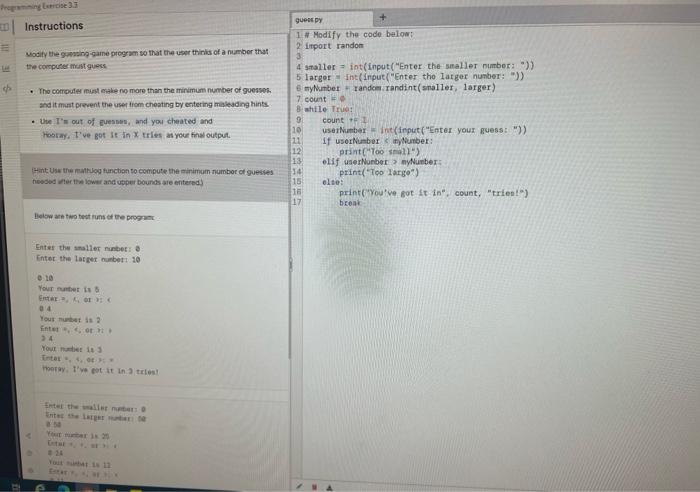The height and width of the screenshot is (492, 700).
Task: Select the code brackets icon in the sidebar
Action: (7, 89)
